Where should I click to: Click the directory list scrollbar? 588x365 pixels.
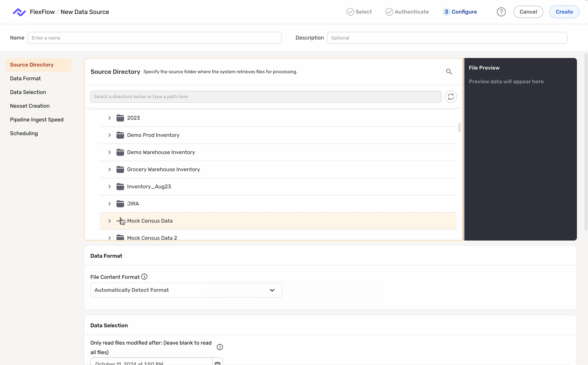(x=459, y=127)
